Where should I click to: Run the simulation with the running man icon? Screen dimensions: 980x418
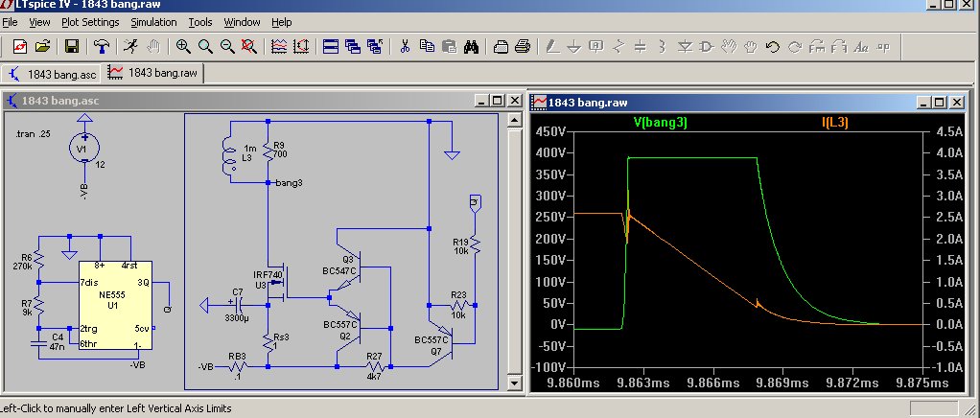coord(128,45)
